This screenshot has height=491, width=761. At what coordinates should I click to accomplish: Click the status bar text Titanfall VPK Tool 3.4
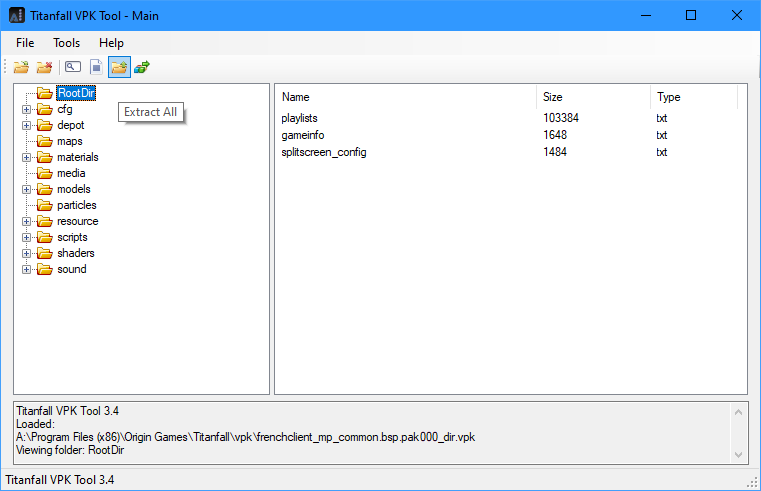click(60, 480)
